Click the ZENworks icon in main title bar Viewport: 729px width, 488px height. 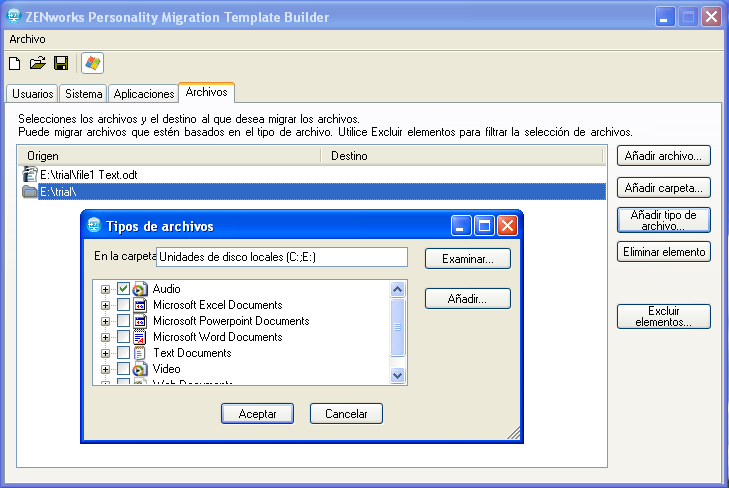click(x=14, y=16)
